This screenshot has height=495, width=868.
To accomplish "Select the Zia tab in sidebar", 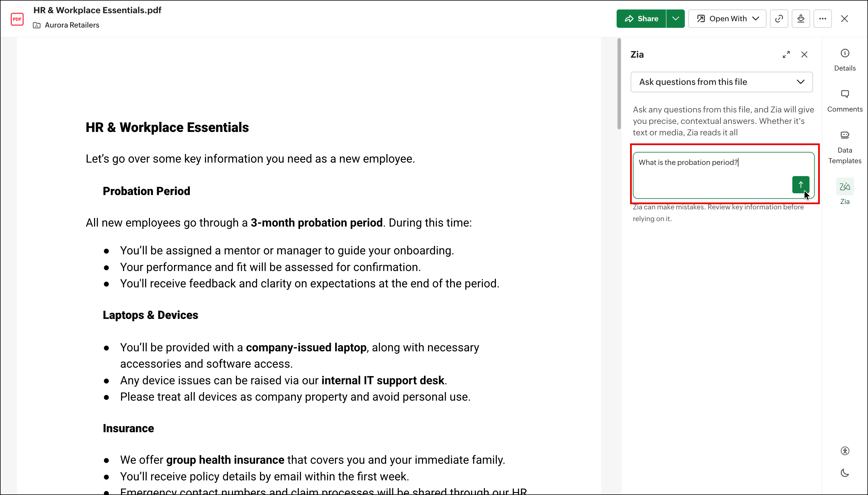I will (844, 191).
